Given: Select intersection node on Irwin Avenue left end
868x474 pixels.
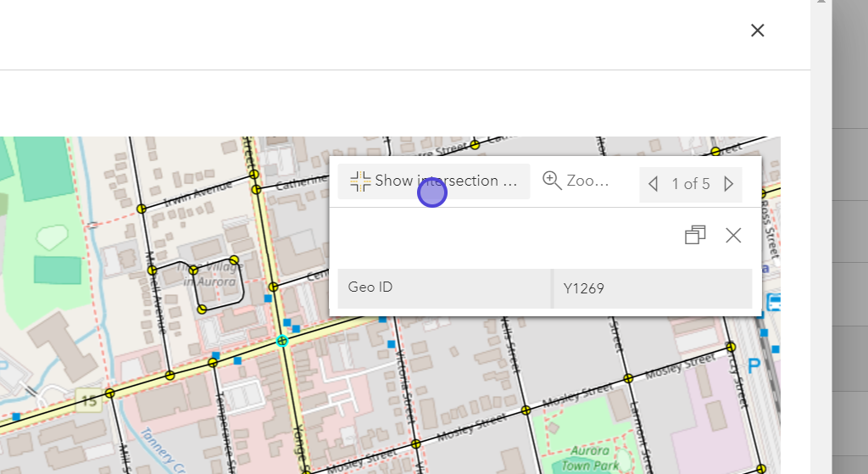Looking at the screenshot, I should tap(142, 208).
